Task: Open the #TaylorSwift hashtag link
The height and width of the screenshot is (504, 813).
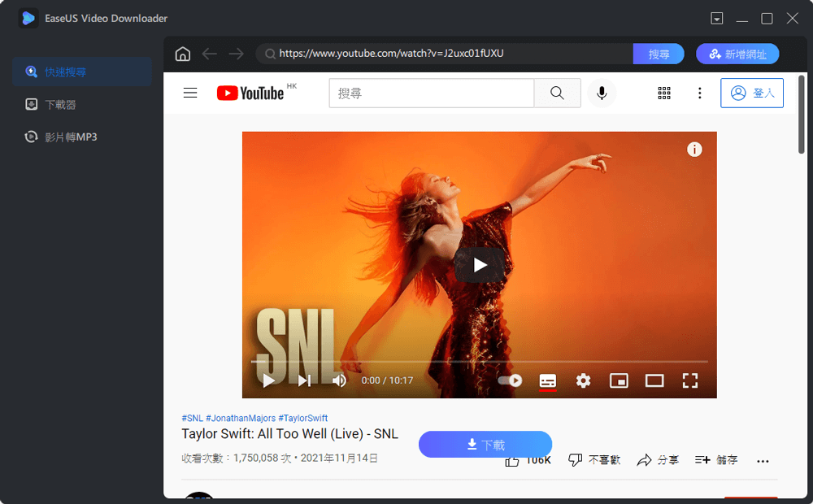Action: pyautogui.click(x=305, y=417)
